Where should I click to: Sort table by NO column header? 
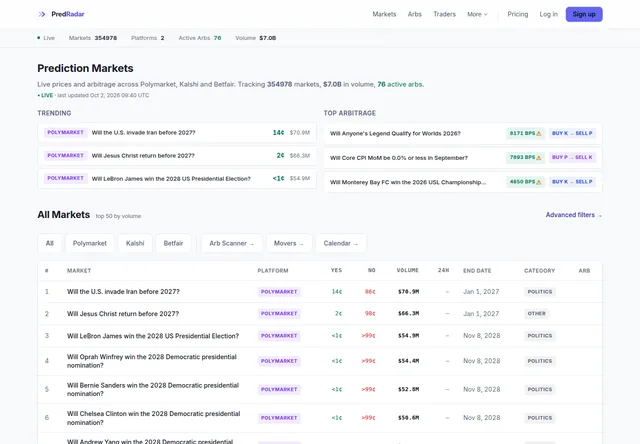371,270
